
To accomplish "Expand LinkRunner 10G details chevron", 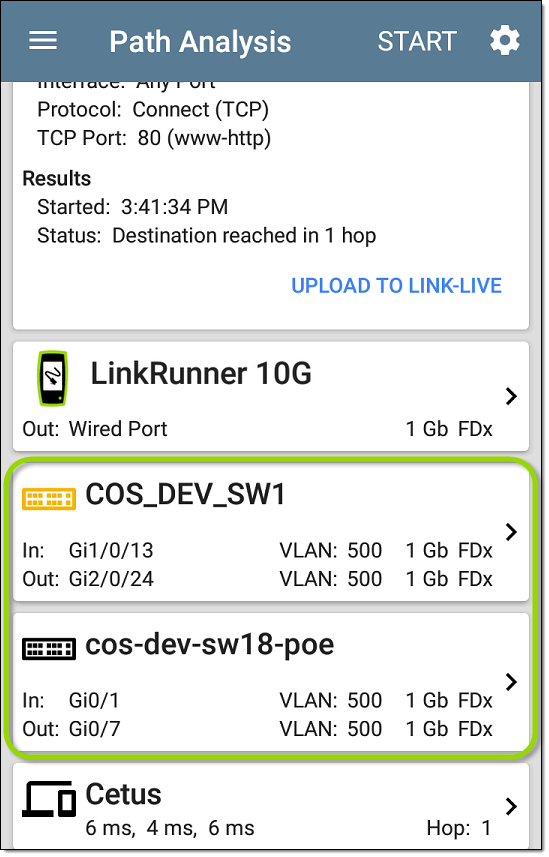I will pyautogui.click(x=511, y=396).
